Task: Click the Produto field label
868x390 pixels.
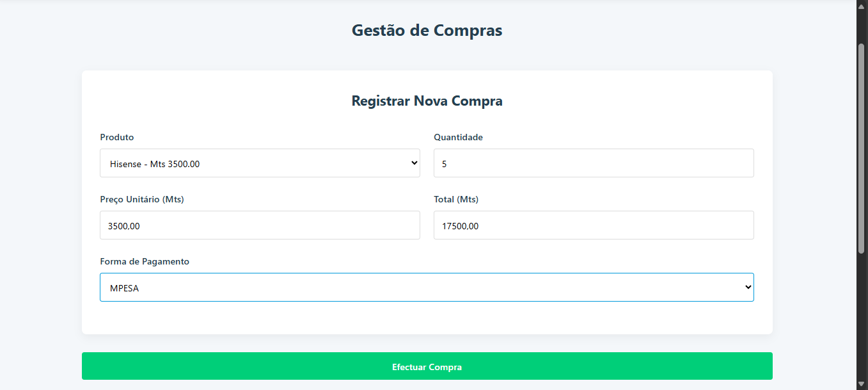Action: coord(117,137)
